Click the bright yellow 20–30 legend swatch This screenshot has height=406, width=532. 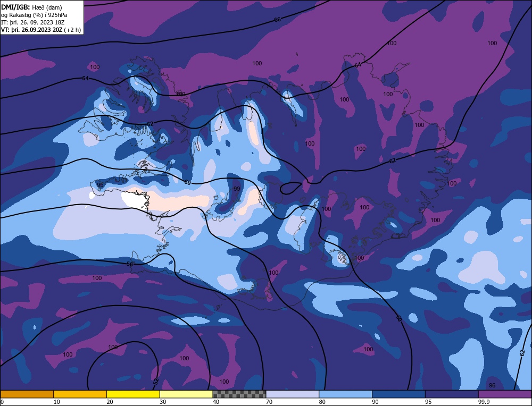point(133,394)
